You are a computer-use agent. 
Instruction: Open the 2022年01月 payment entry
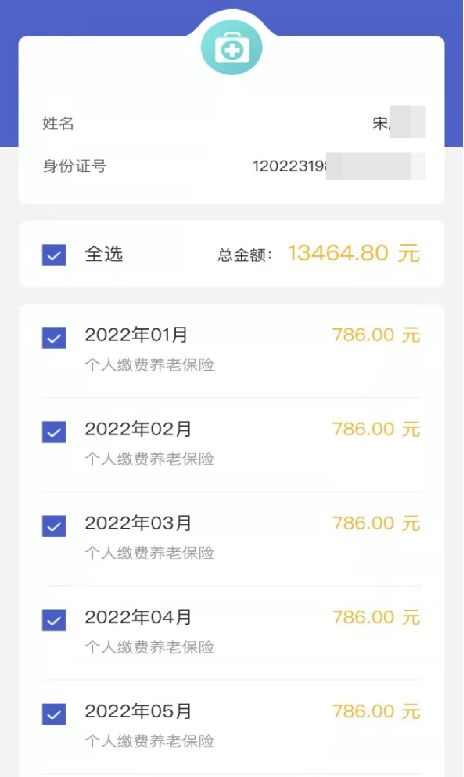coord(232,350)
